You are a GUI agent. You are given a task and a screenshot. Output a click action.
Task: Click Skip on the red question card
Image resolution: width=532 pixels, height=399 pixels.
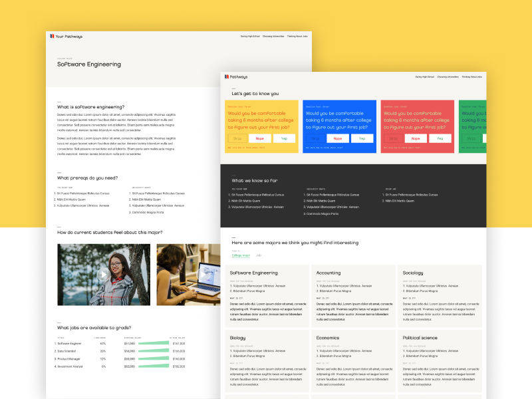click(394, 138)
